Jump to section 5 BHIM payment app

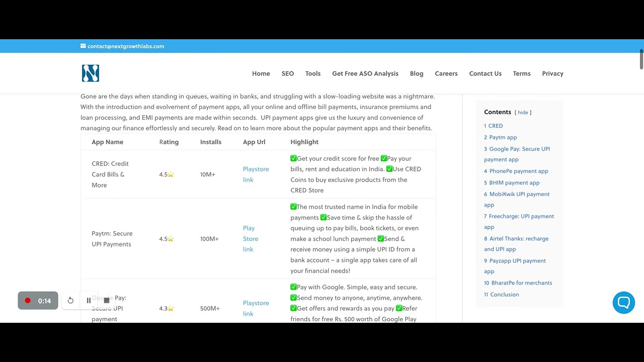pos(512,183)
